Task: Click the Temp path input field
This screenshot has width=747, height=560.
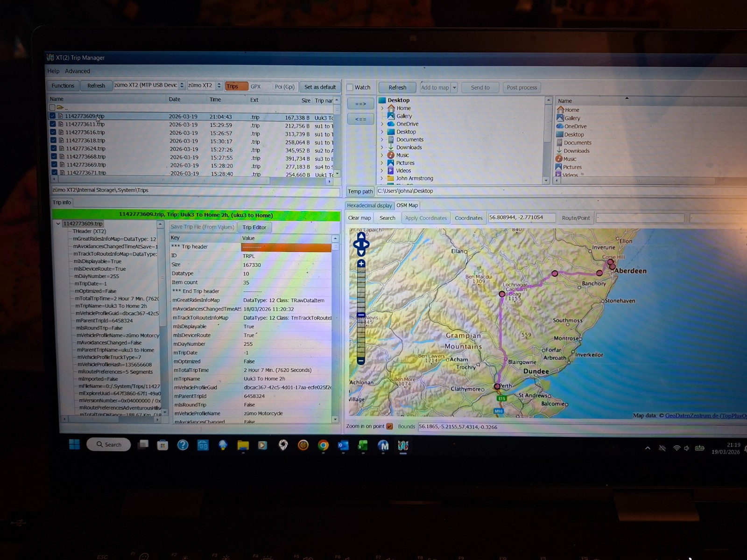Action: (562, 191)
